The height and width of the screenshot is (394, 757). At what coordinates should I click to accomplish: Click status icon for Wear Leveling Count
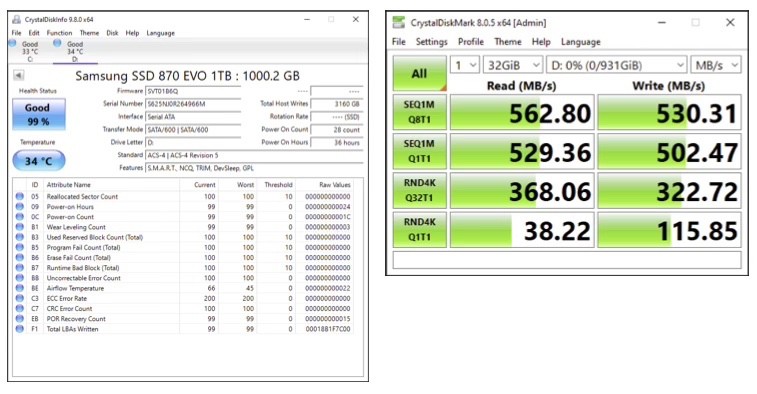click(x=19, y=227)
